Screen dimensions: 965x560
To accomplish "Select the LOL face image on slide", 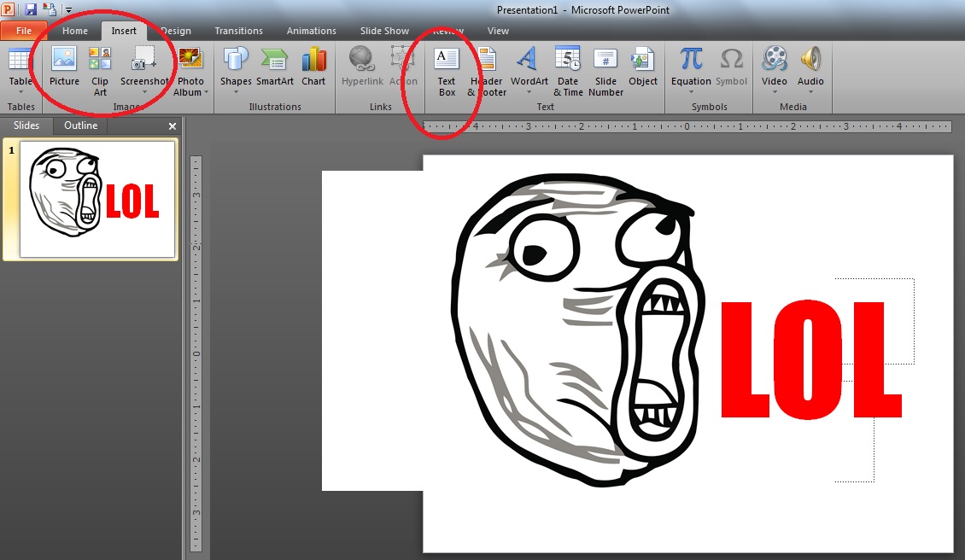I will click(x=577, y=330).
